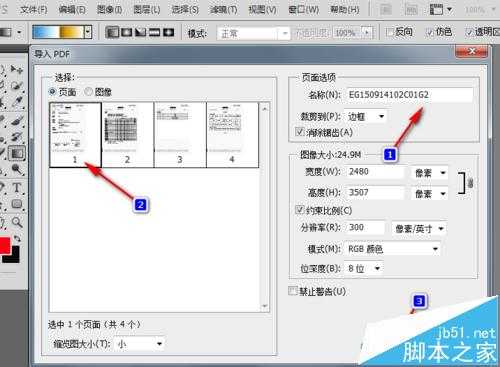Open the height unit 像素 dropdown
500x367 pixels.
[x=429, y=194]
